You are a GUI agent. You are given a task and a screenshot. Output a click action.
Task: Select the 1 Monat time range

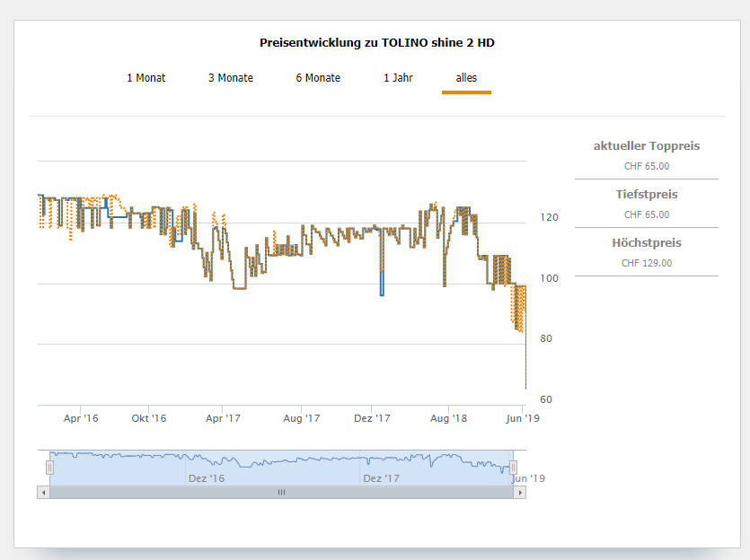click(146, 78)
